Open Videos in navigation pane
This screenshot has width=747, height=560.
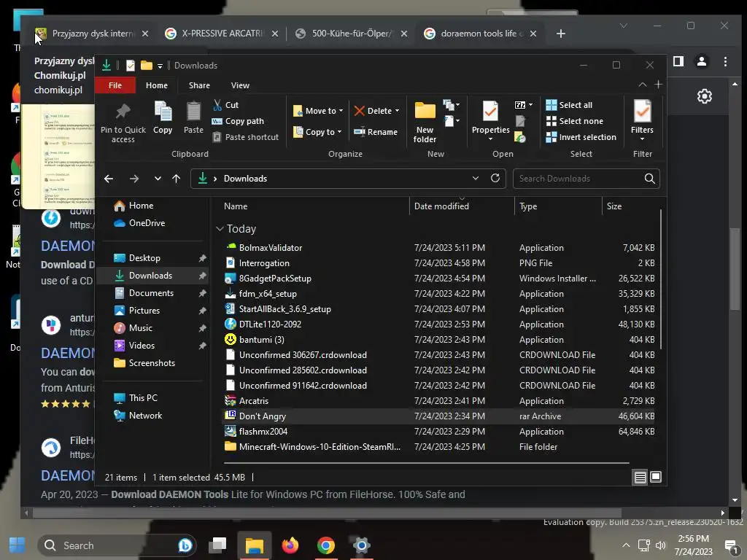[152, 345]
